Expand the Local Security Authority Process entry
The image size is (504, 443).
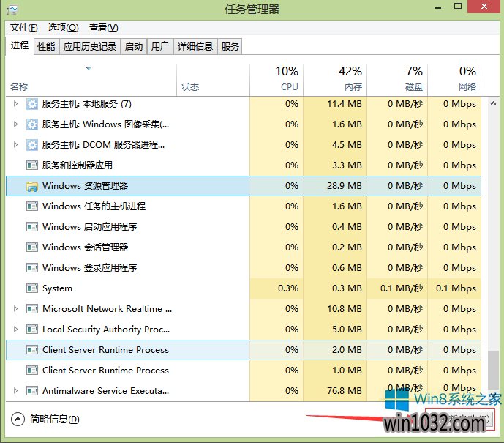(x=16, y=330)
